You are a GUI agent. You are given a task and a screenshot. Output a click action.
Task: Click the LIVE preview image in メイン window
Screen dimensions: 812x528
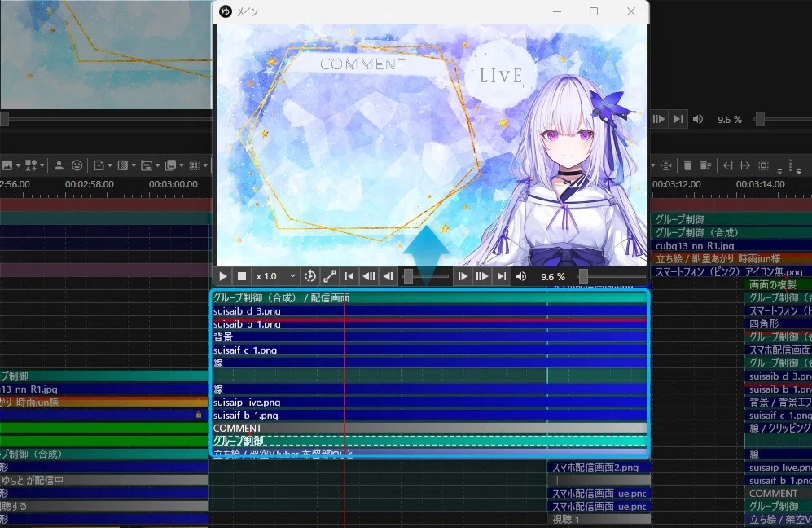click(431, 146)
